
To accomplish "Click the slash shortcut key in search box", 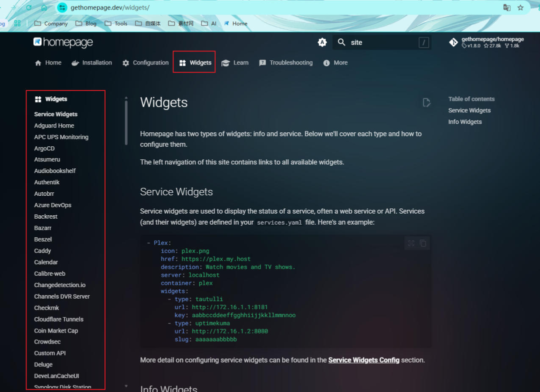I will (423, 42).
